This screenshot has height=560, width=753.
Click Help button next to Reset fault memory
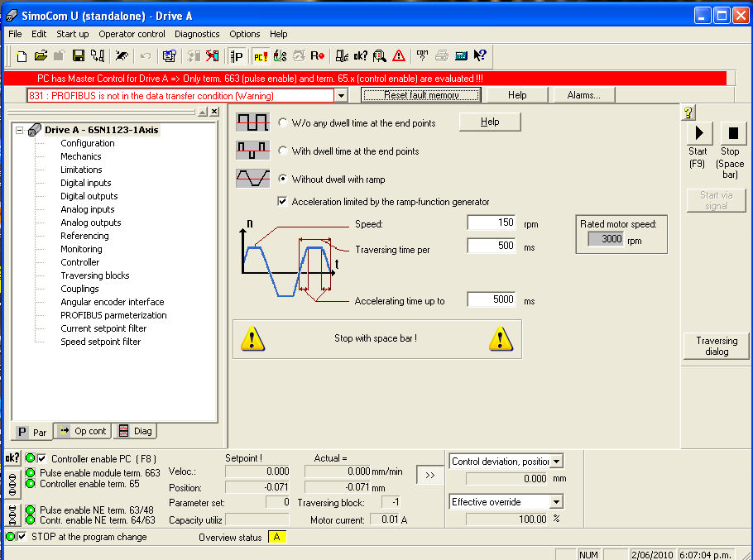point(517,95)
